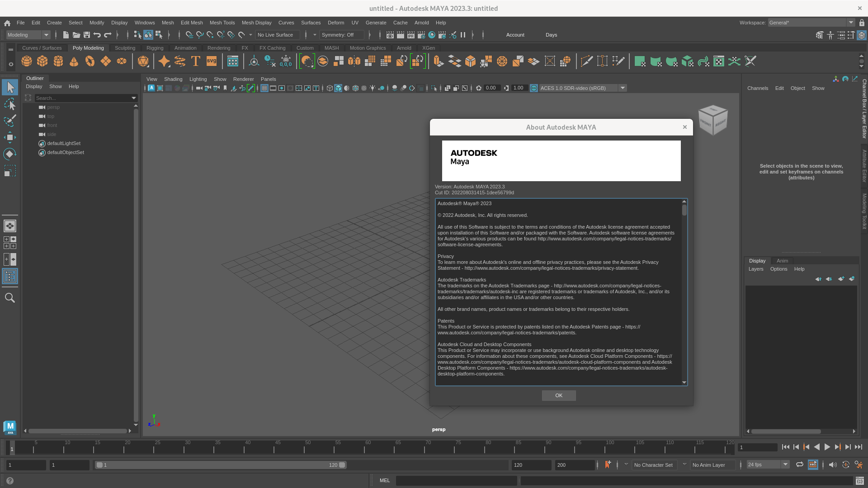
Task: Toggle audio mute speaker icon
Action: point(832,465)
